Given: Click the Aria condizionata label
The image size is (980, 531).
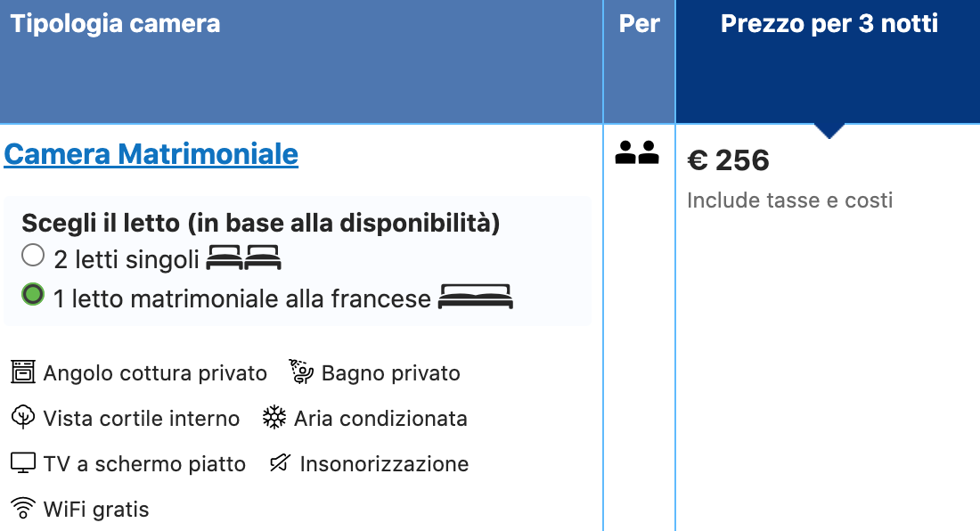Looking at the screenshot, I should coord(380,419).
